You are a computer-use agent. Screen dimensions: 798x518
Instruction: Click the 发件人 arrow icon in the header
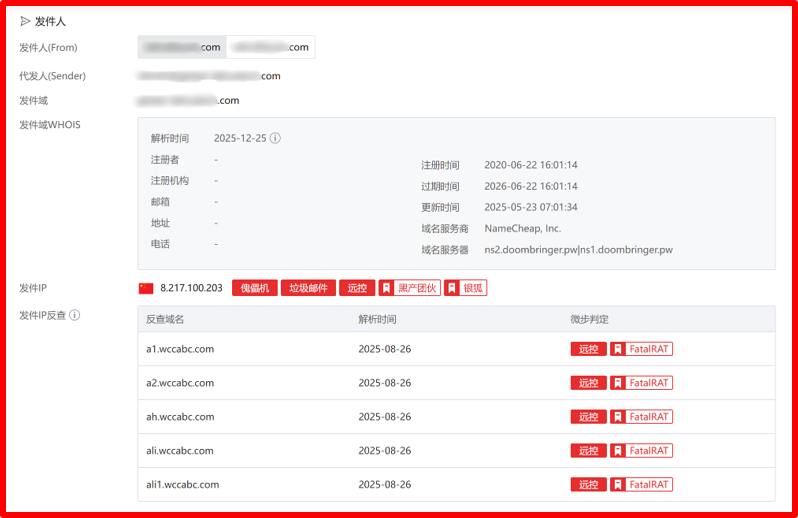point(25,21)
